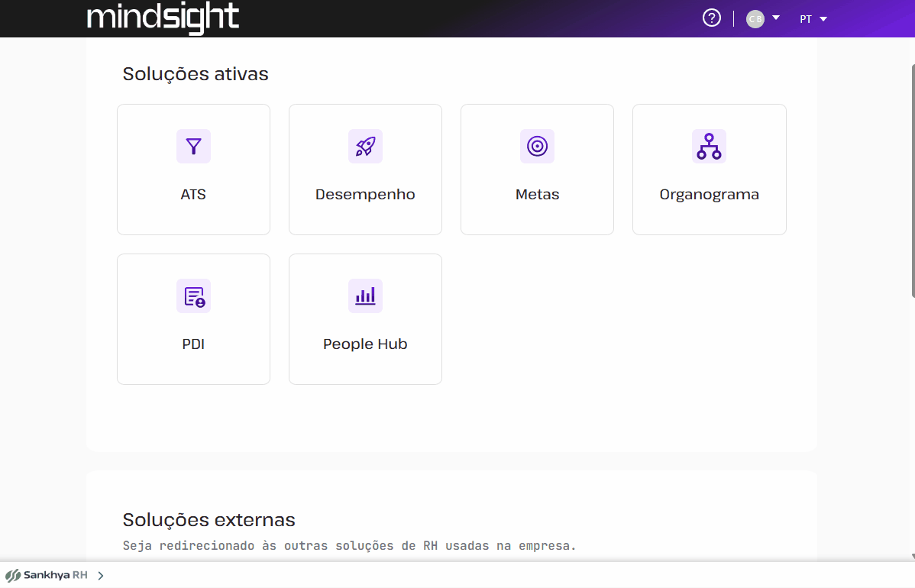Viewport: 915px width, 588px height.
Task: Click the Soluções externas heading
Action: 209,520
